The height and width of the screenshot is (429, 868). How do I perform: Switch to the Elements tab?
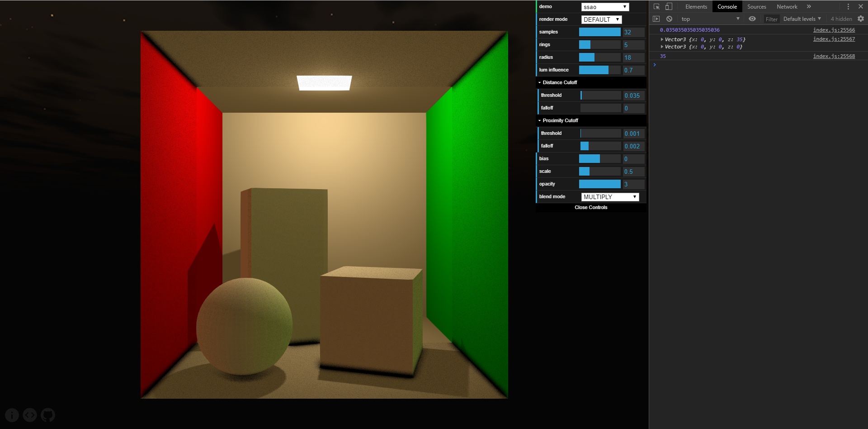(696, 6)
